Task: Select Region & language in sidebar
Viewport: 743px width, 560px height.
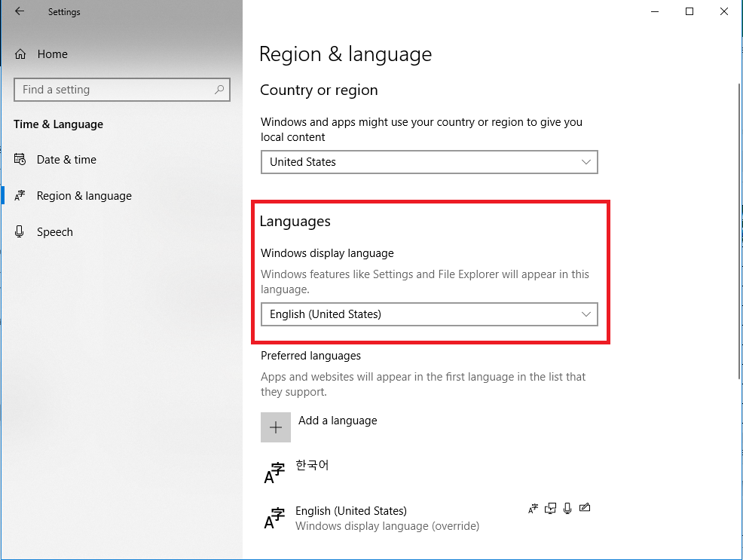Action: tap(84, 196)
